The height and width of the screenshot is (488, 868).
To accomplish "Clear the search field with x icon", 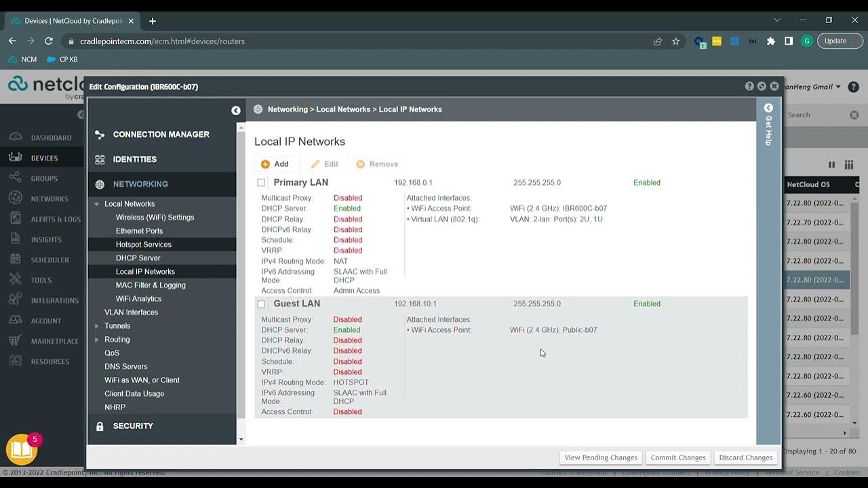I will click(854, 115).
